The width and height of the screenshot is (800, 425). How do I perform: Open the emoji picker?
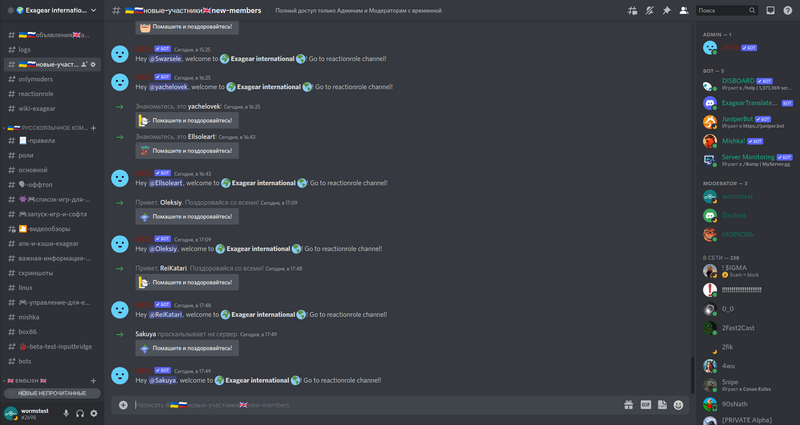(x=678, y=405)
